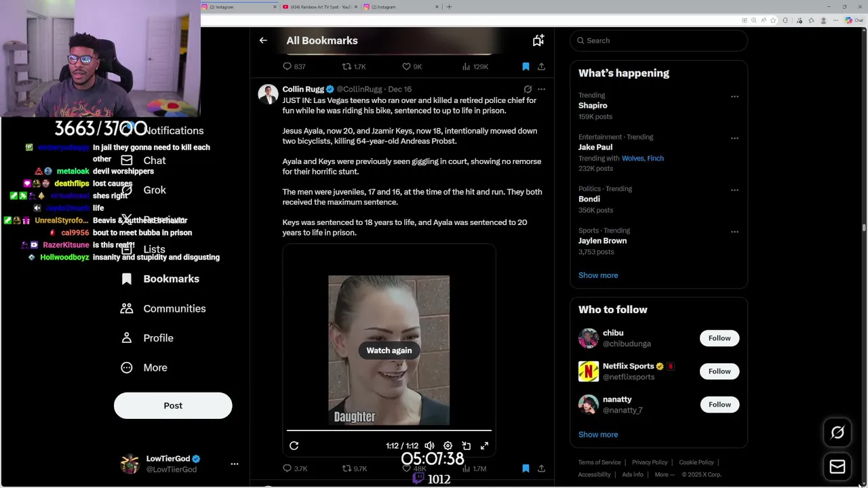Screen dimensions: 868x488
Task: Open more options for Jaylen Brown trend
Action: click(734, 231)
